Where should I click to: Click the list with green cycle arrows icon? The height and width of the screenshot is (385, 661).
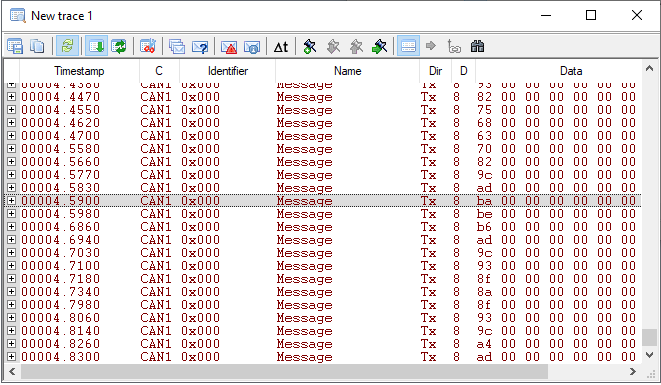click(119, 46)
